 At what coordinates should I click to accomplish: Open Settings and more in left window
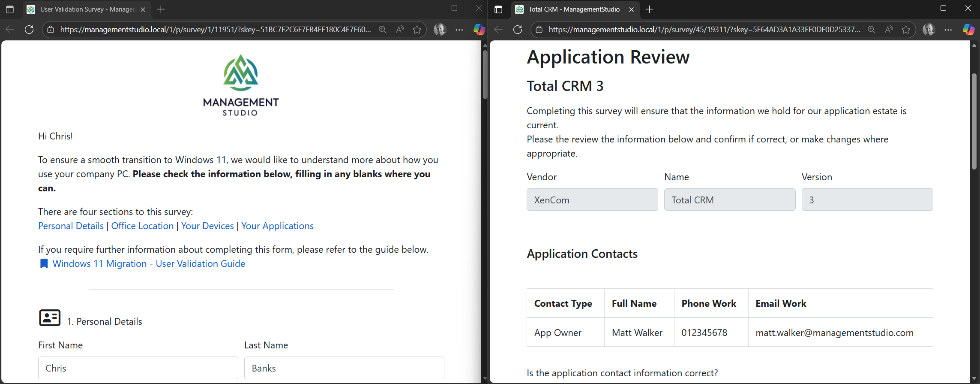tap(459, 30)
